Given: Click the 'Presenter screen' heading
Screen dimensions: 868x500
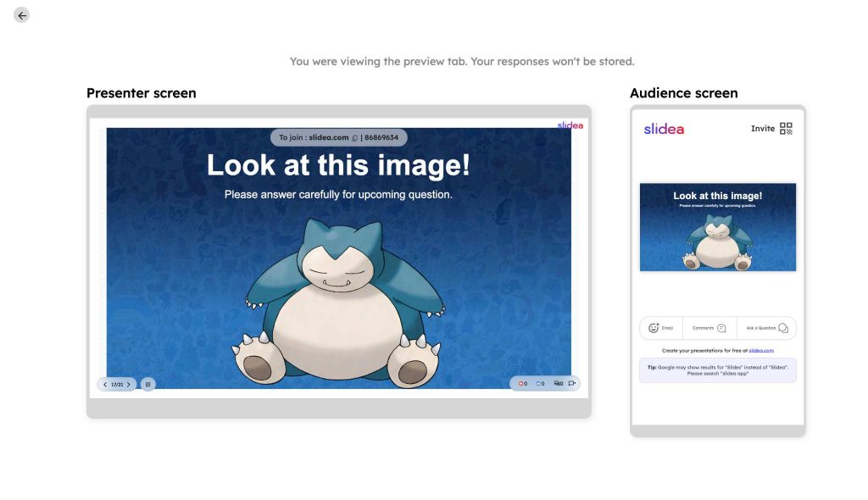Looking at the screenshot, I should click(x=142, y=93).
